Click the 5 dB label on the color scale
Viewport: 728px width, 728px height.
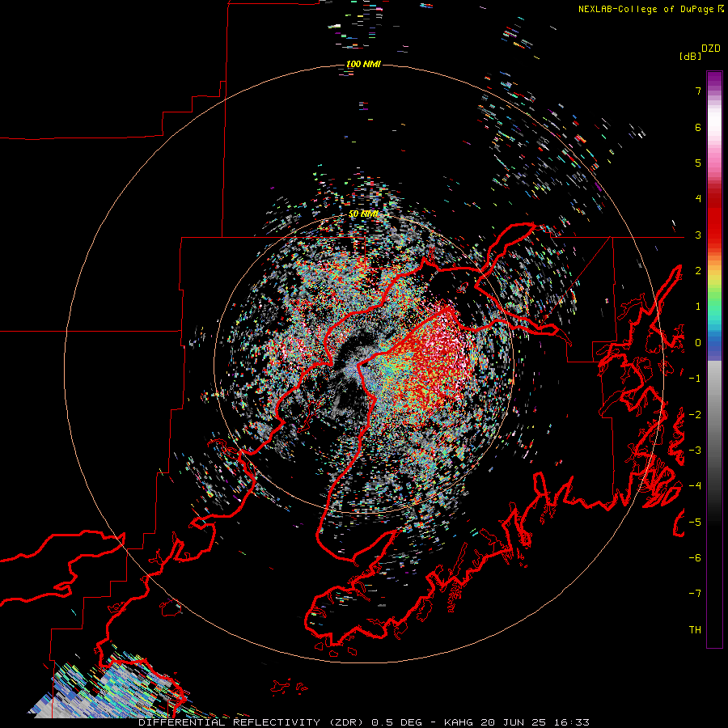tap(698, 163)
